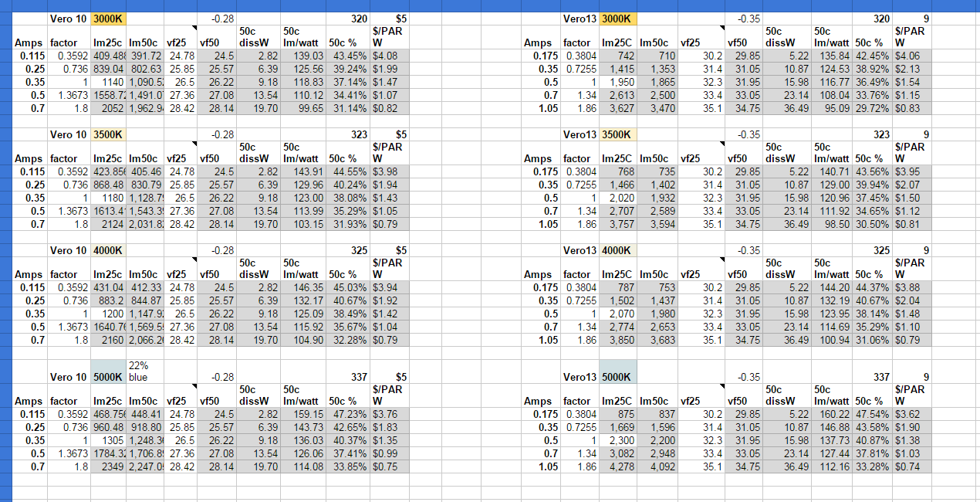The height and width of the screenshot is (502, 980).
Task: Select the 146.35 cell
Action: 303,287
